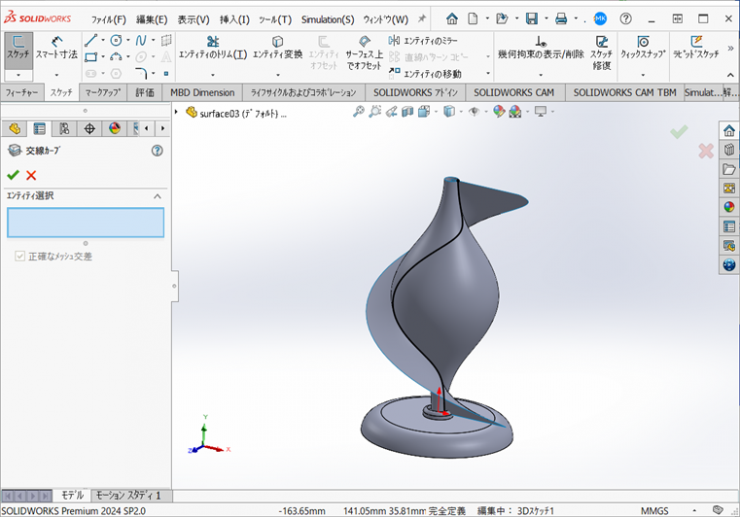Open the Appearances tab in task pane

(x=729, y=207)
